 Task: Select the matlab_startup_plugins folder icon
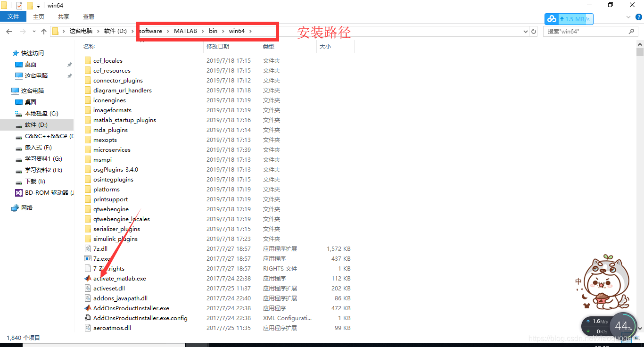point(88,120)
